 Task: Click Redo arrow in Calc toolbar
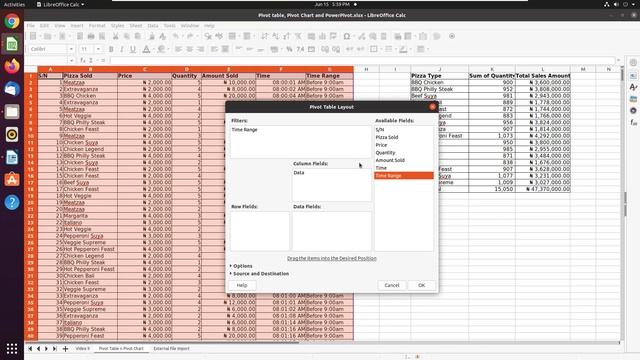click(190, 36)
